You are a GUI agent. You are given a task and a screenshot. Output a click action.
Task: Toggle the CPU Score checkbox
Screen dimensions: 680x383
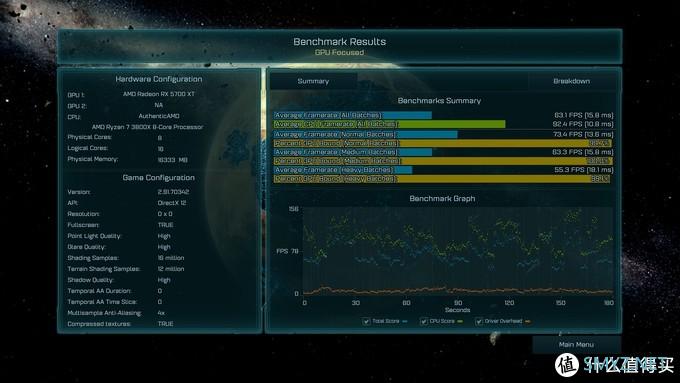pyautogui.click(x=424, y=321)
